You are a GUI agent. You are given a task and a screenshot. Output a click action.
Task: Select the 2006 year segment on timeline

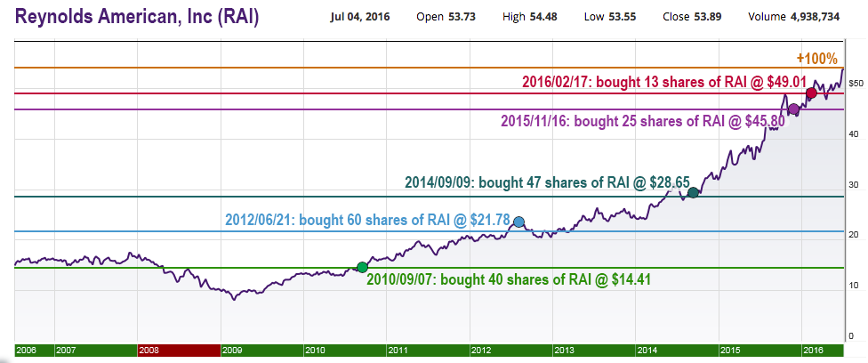pyautogui.click(x=35, y=351)
